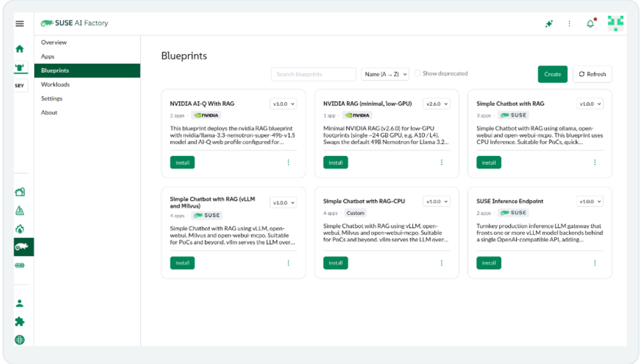Viewport: 643px width, 364px height.
Task: Click the SUSE AI Factory logo
Action: (74, 23)
